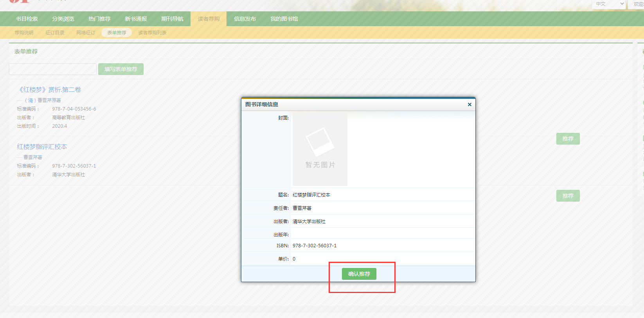Image resolution: width=644 pixels, height=318 pixels.
Task: View the 读者荐购列表 sub-tab
Action: coord(152,33)
